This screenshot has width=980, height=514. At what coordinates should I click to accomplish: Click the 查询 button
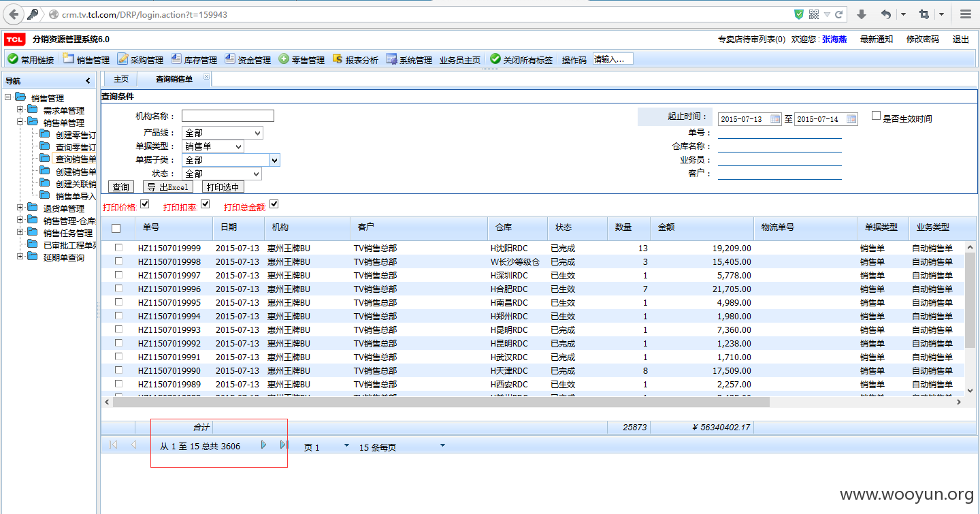121,187
